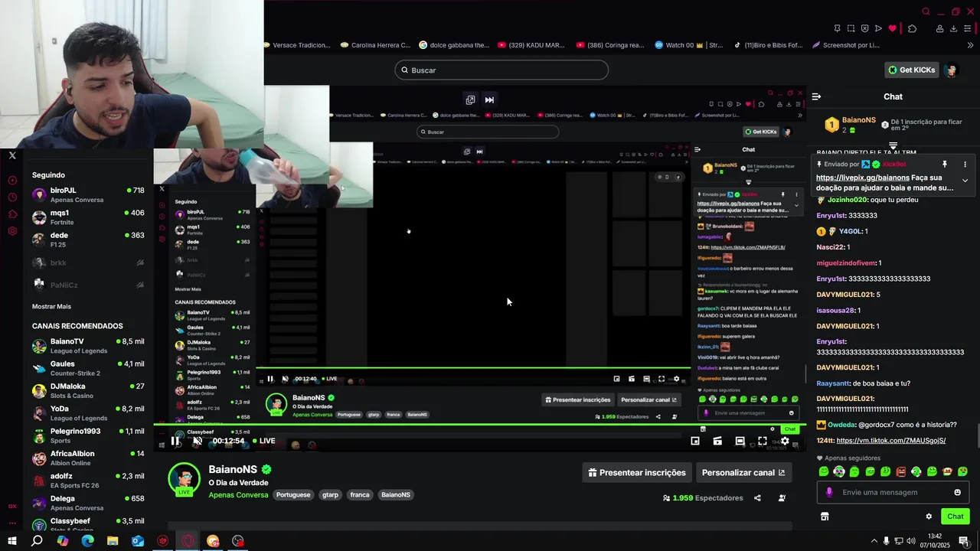
Task: Switch to Versace Tradicion... bookmark
Action: (x=298, y=45)
